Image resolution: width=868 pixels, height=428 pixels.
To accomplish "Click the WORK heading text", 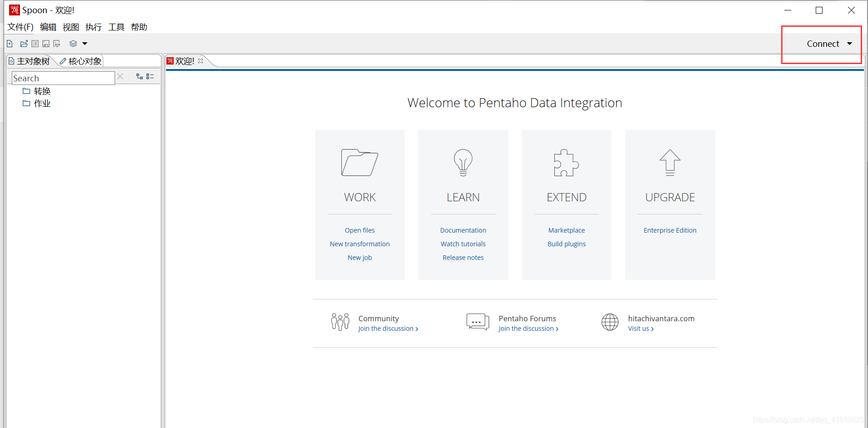I will [x=360, y=197].
